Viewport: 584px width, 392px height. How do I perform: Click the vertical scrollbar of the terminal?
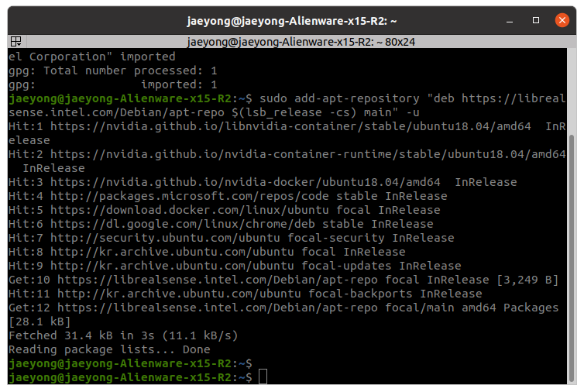pyautogui.click(x=572, y=257)
